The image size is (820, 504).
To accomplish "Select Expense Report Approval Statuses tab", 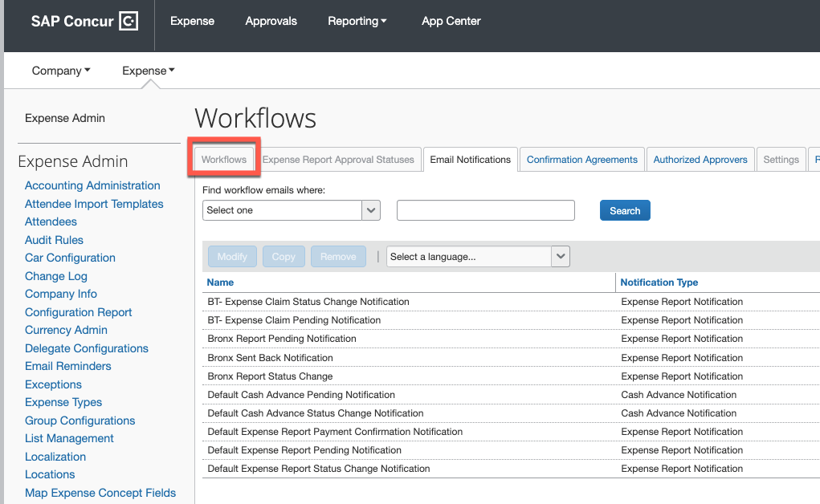I will (x=338, y=160).
